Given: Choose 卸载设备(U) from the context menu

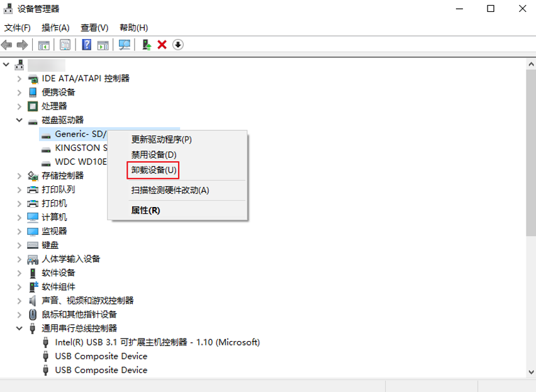Looking at the screenshot, I should pos(154,170).
